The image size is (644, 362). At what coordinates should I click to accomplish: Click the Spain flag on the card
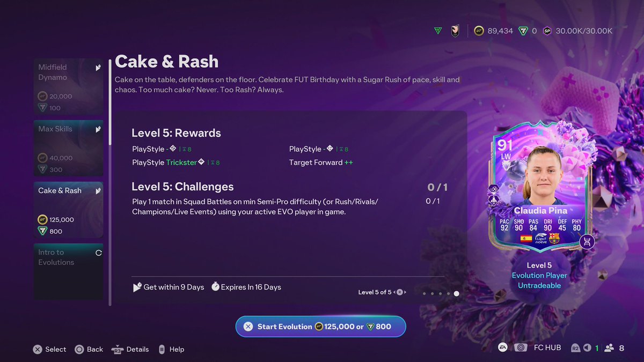tap(526, 239)
